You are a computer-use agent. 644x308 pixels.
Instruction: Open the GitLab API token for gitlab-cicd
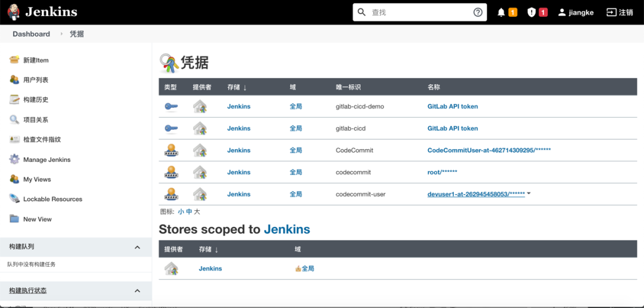pos(453,128)
